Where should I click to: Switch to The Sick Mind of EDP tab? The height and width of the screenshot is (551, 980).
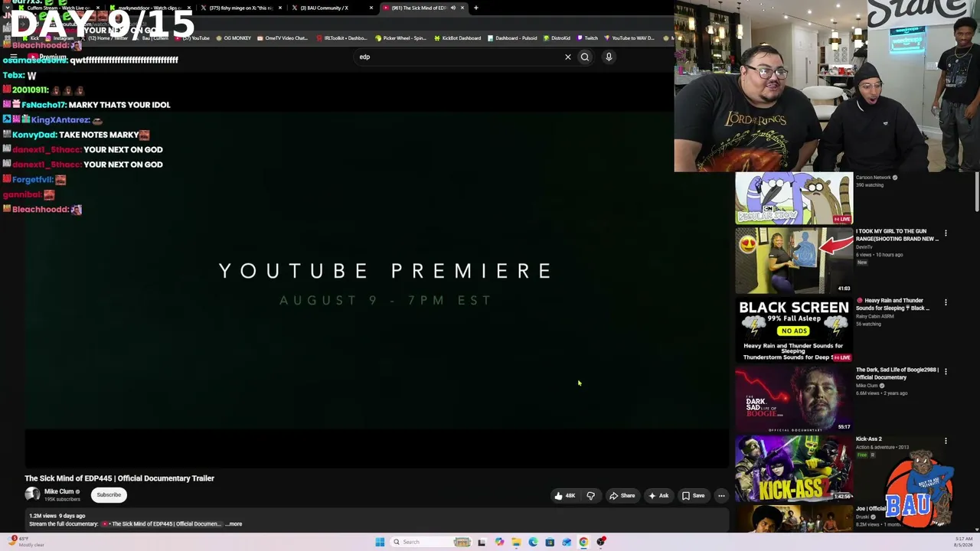424,8
